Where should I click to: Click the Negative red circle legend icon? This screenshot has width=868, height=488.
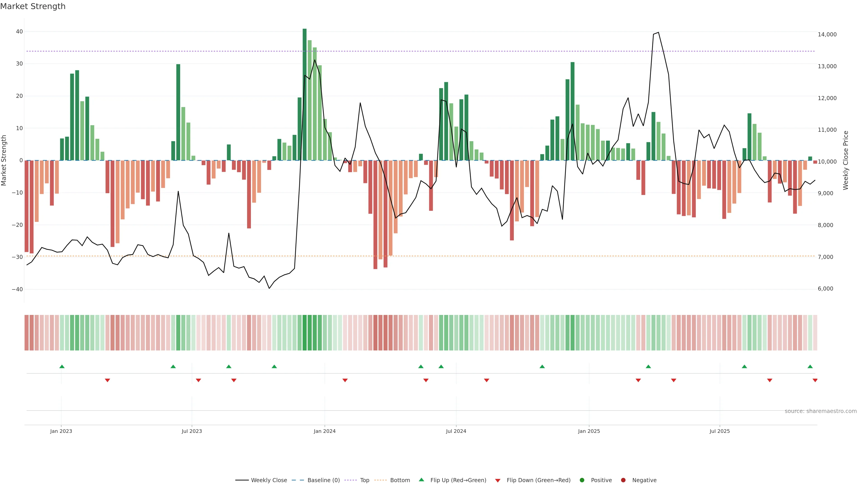[x=623, y=480]
